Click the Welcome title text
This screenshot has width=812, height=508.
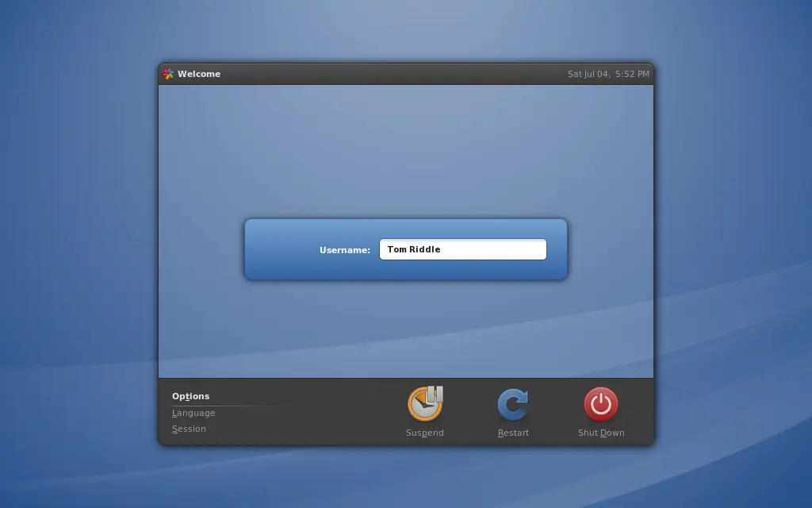tap(199, 74)
